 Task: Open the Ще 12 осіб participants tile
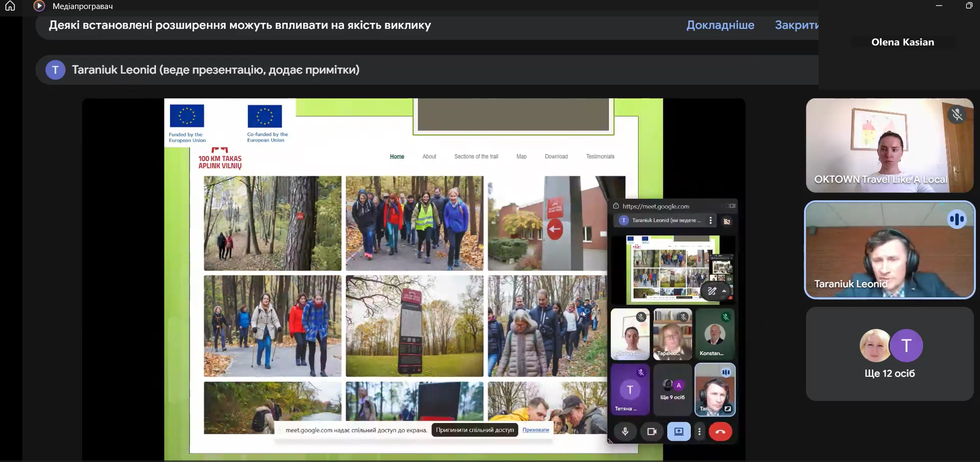(x=890, y=354)
